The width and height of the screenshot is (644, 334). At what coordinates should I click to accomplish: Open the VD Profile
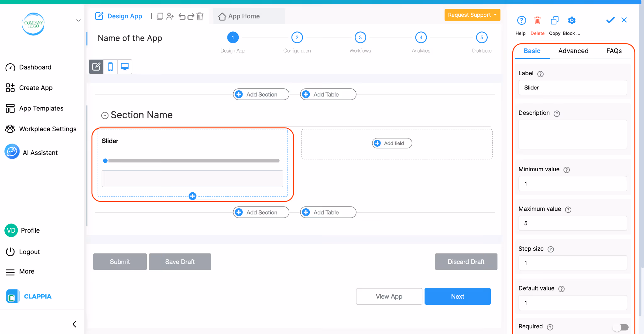click(22, 230)
